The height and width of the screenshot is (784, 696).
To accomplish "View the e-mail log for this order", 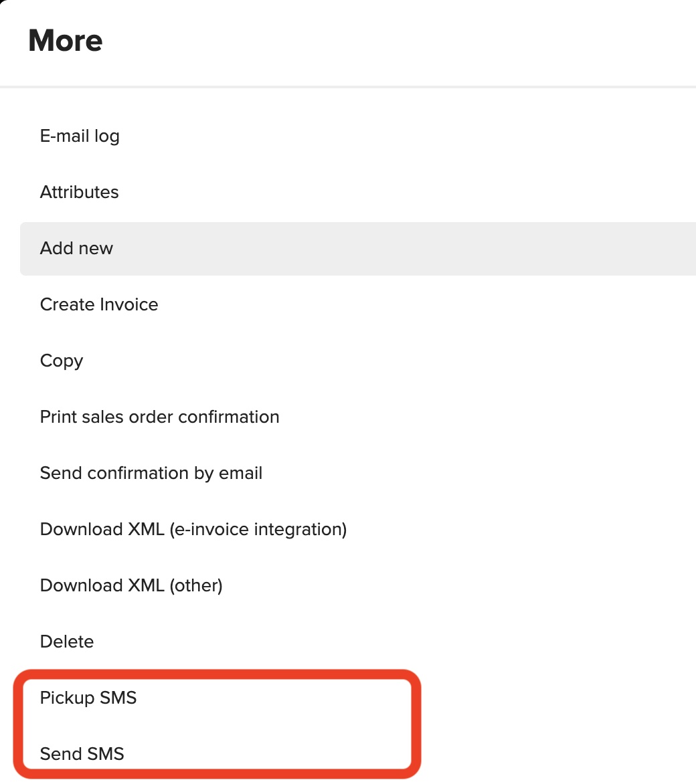I will tap(80, 136).
